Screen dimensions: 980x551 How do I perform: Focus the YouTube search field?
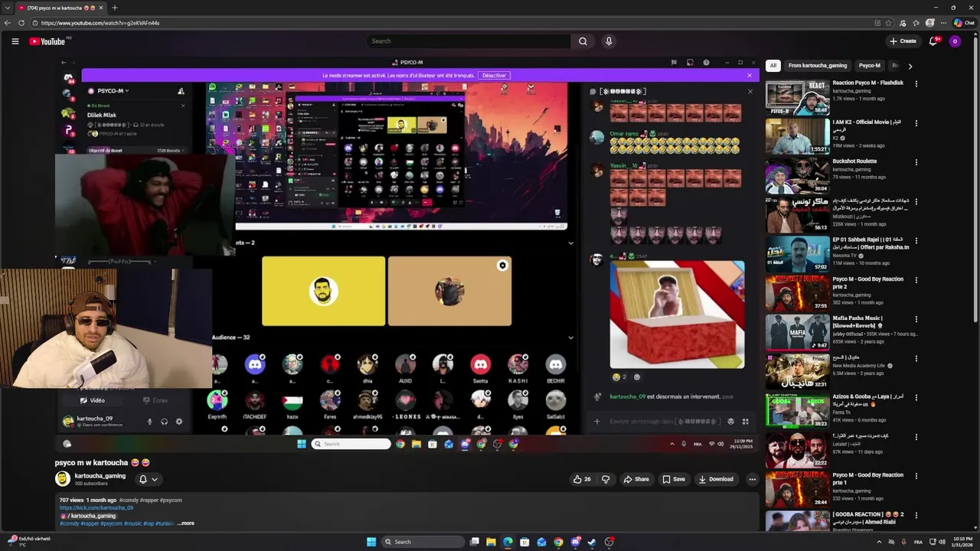pos(467,41)
